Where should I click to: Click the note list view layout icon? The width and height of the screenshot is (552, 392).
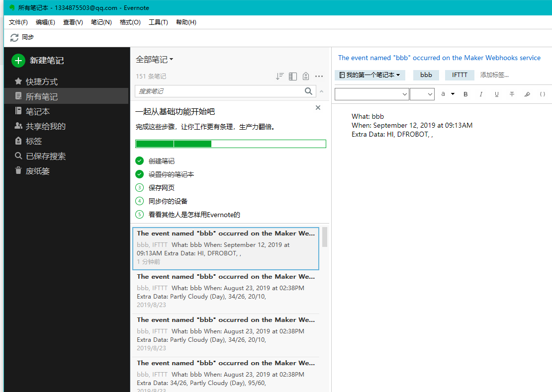pos(293,76)
